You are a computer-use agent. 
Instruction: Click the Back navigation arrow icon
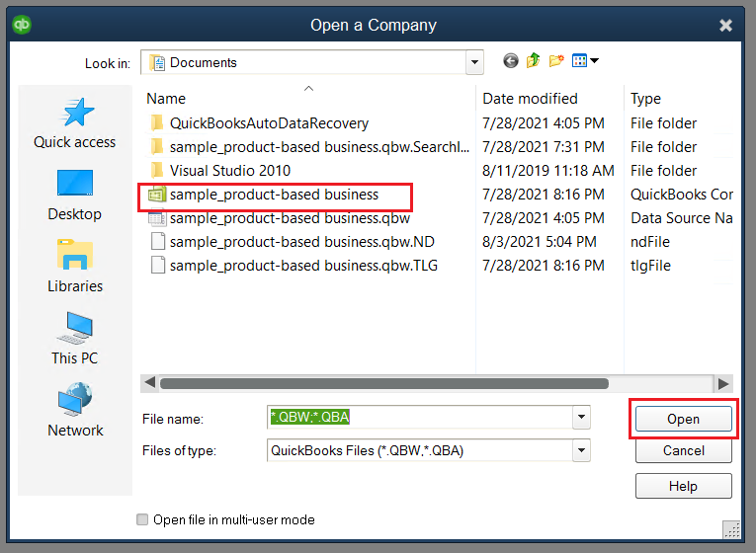[x=511, y=61]
